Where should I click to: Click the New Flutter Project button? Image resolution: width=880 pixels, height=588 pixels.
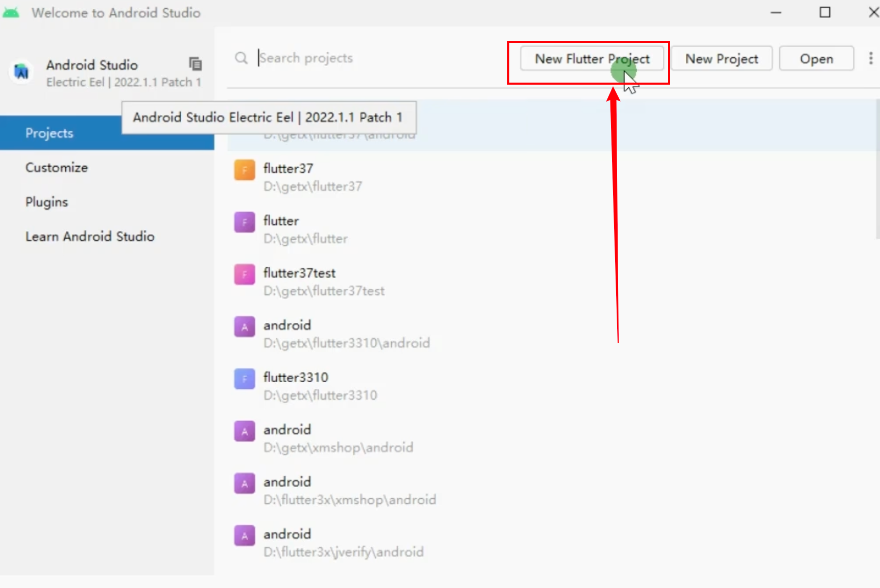(x=591, y=58)
